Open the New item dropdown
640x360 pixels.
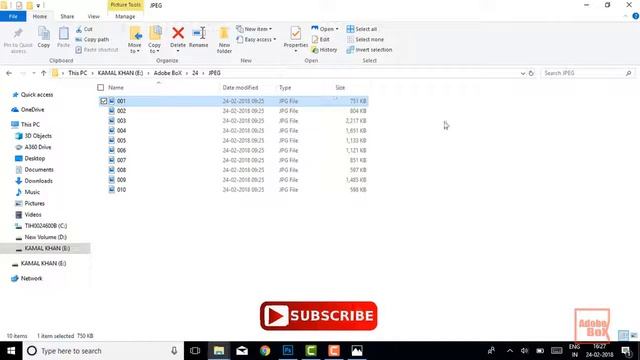point(254,29)
